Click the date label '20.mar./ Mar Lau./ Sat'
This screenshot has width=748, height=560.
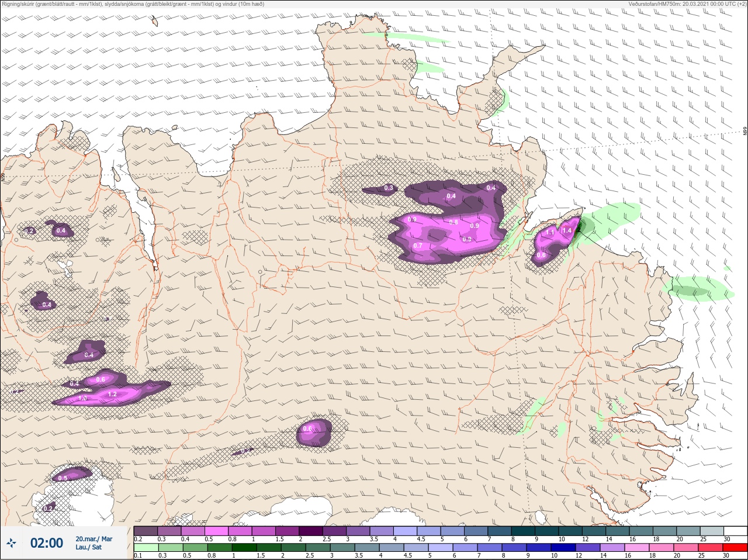pyautogui.click(x=93, y=543)
